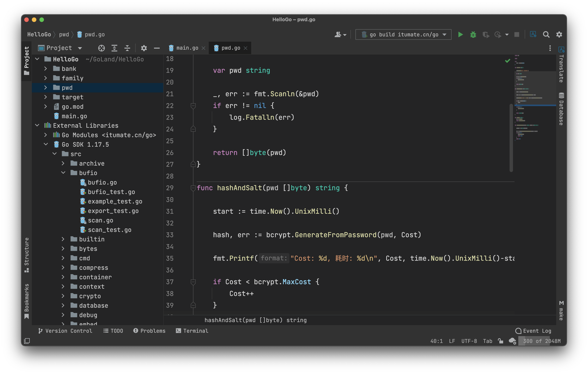Expand all in Project panel
Image resolution: width=588 pixels, height=374 pixels.
click(114, 48)
